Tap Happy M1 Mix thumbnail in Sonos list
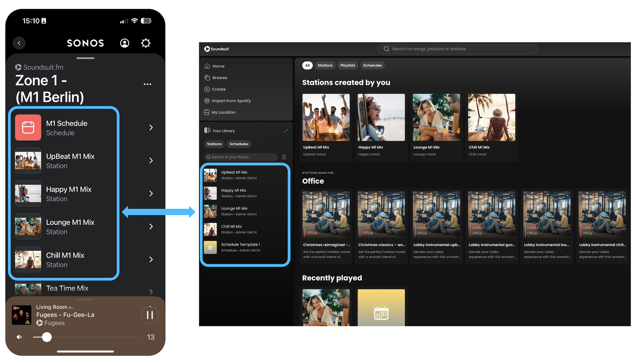 [28, 193]
